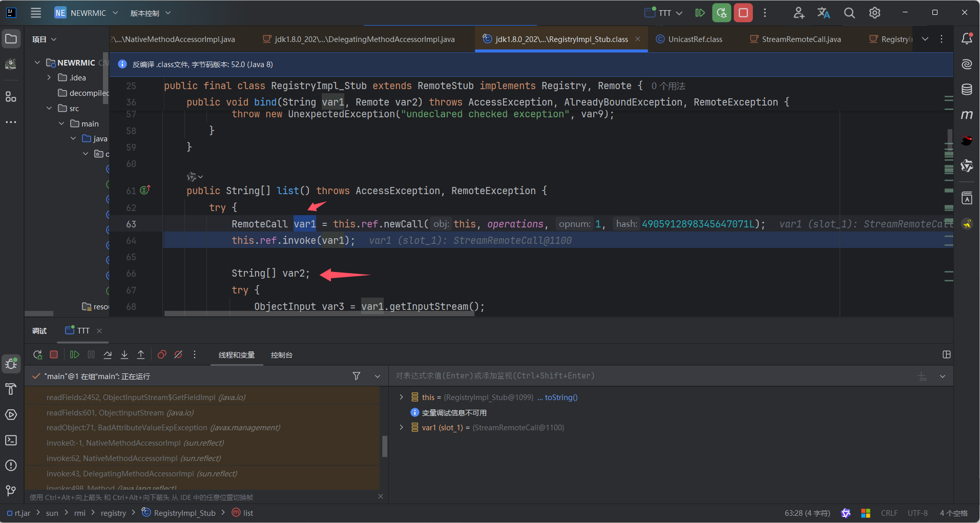Open the Notifications bell
980x523 pixels.
[967, 39]
